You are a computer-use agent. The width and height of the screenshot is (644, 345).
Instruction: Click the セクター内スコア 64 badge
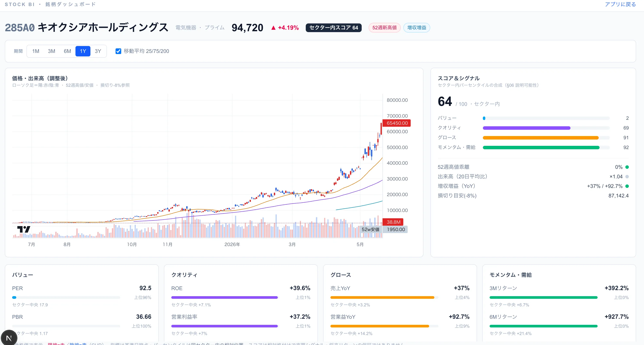click(333, 28)
